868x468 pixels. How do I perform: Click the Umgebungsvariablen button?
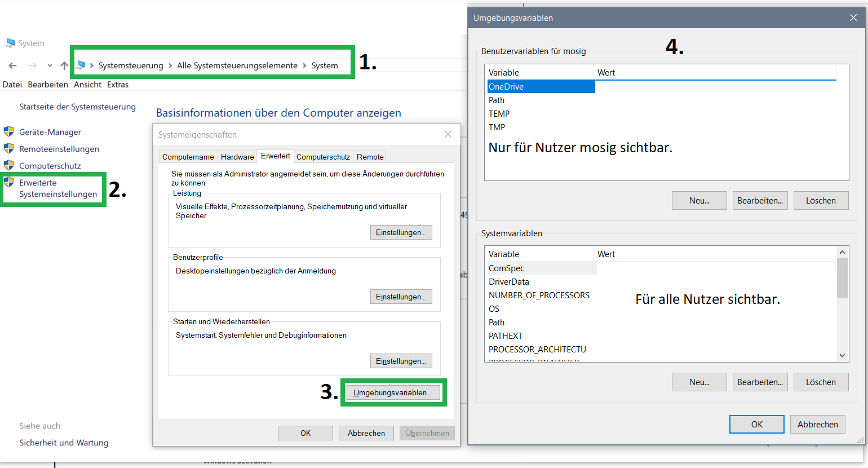392,392
